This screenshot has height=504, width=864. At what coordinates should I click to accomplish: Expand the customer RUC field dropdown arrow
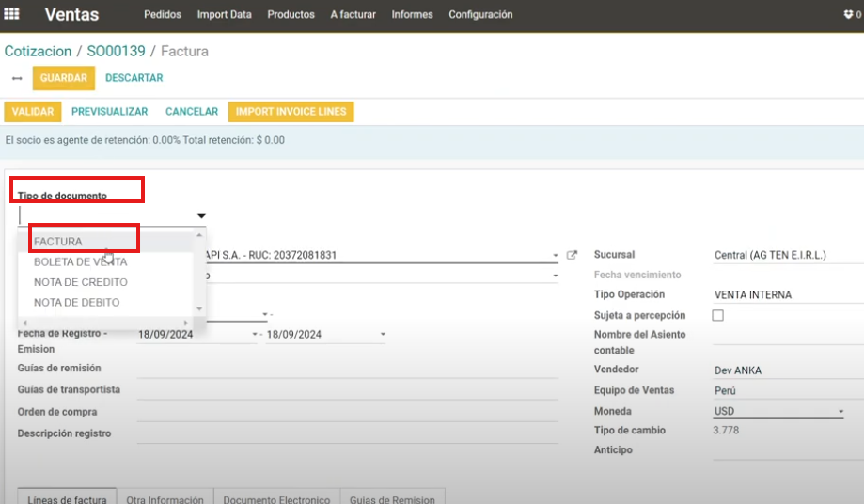(555, 256)
